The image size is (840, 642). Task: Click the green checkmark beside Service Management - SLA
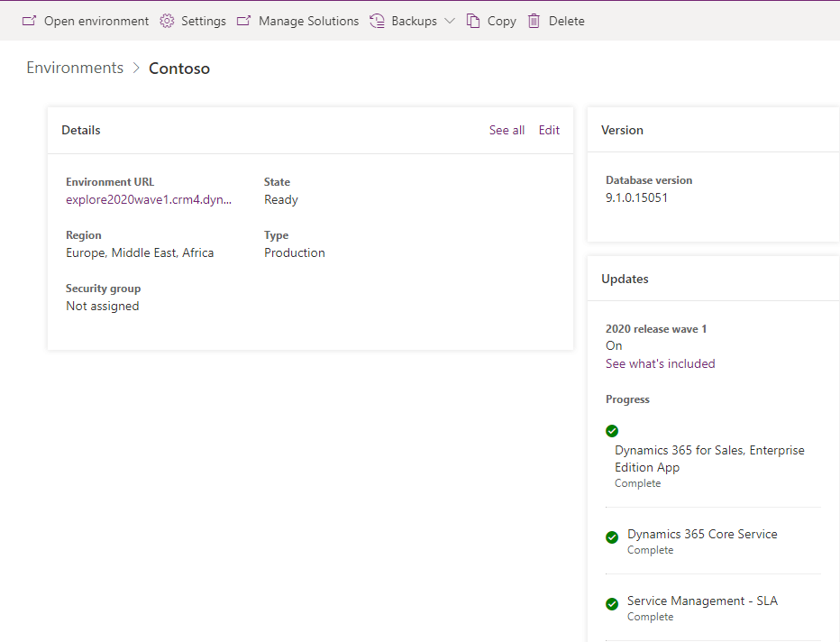coord(612,603)
